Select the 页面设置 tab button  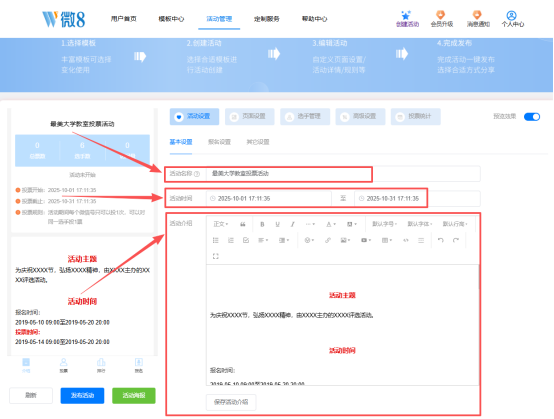click(x=250, y=117)
